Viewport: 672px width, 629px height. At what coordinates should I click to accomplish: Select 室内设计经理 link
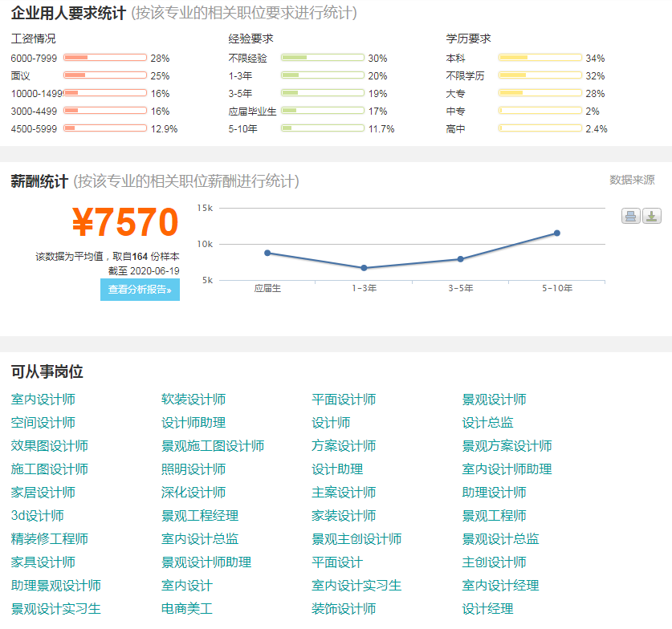[500, 585]
